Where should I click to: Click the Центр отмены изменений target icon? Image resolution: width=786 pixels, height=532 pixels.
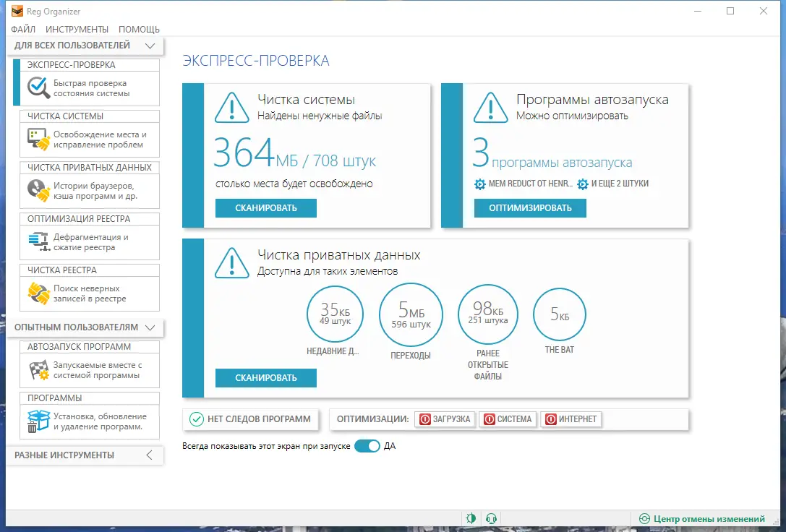pyautogui.click(x=645, y=518)
